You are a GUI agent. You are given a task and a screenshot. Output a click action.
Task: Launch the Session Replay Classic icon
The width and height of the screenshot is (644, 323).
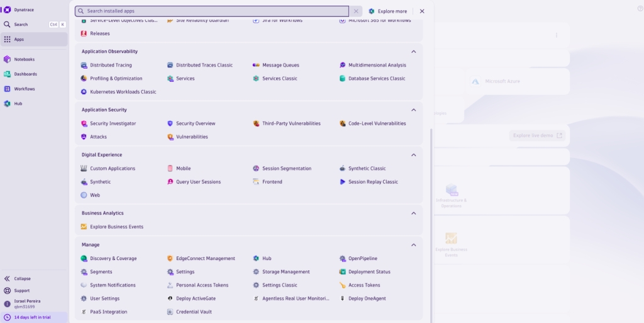coord(342,182)
